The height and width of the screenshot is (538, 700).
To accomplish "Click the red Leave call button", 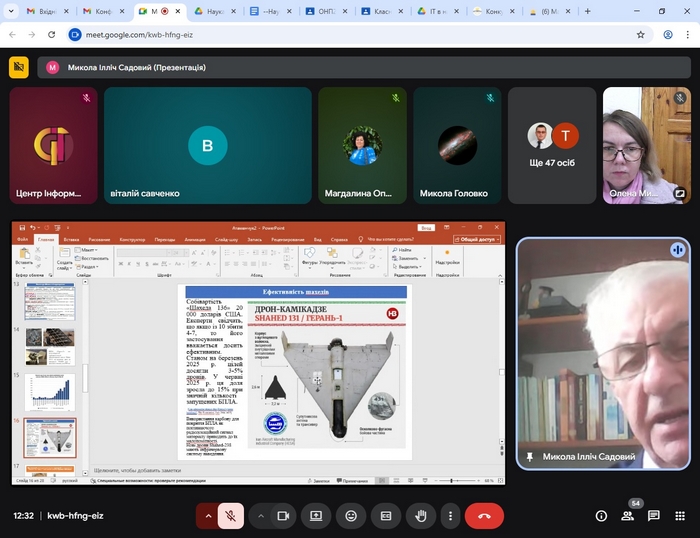I will (484, 516).
